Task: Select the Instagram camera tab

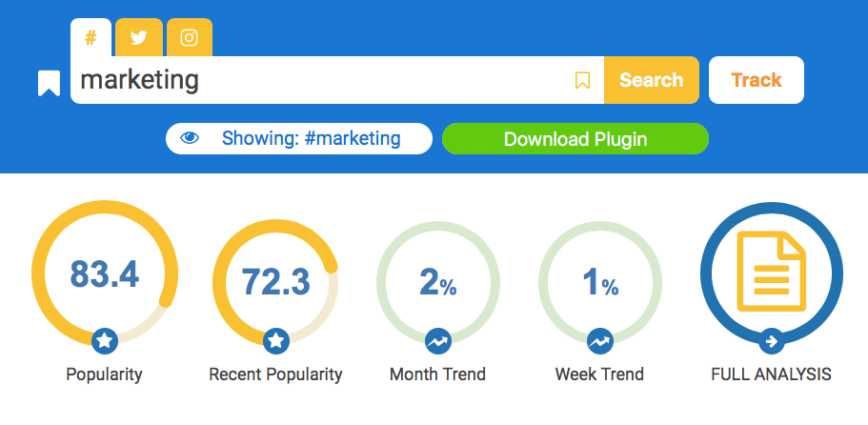Action: point(190,37)
